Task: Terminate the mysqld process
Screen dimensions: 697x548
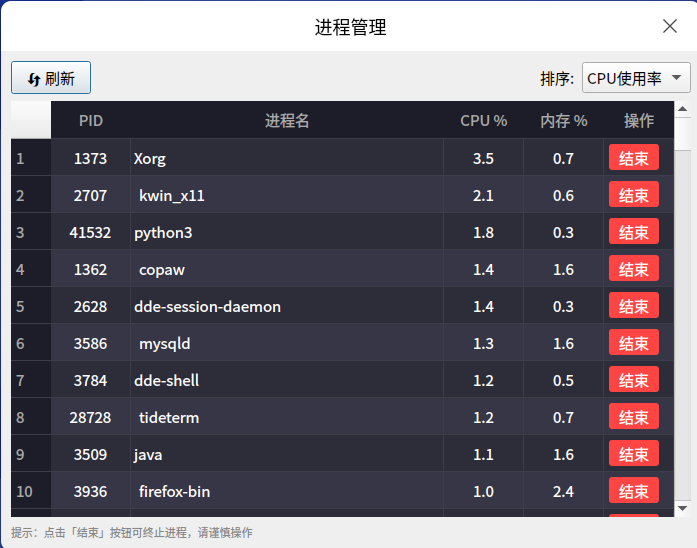Action: pyautogui.click(x=633, y=342)
